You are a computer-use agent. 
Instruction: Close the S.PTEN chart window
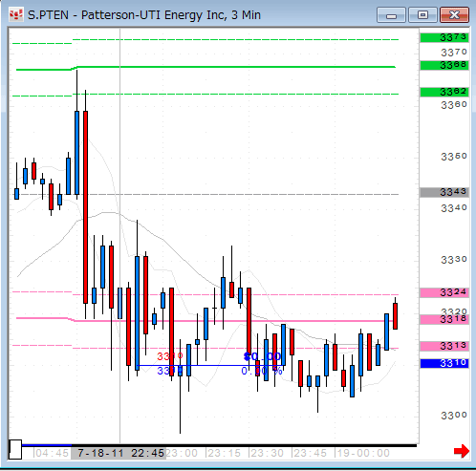coord(454,15)
